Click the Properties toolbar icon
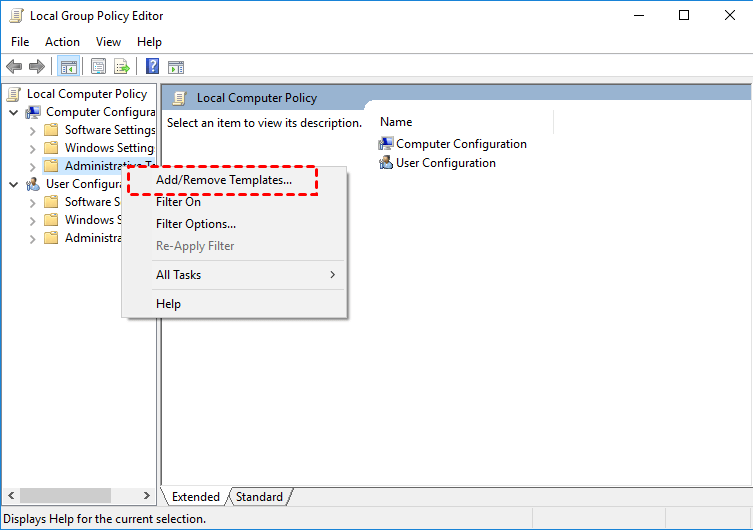 coord(98,67)
